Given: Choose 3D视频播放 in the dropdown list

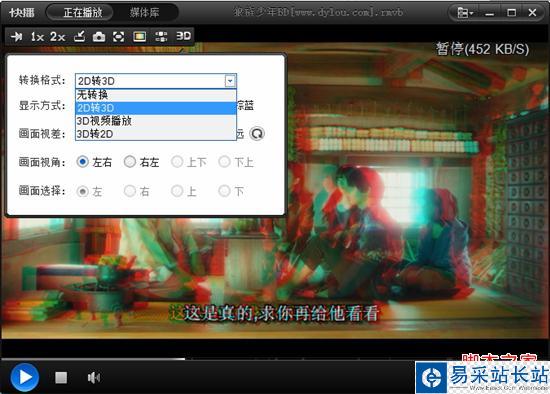Looking at the screenshot, I should tap(156, 121).
